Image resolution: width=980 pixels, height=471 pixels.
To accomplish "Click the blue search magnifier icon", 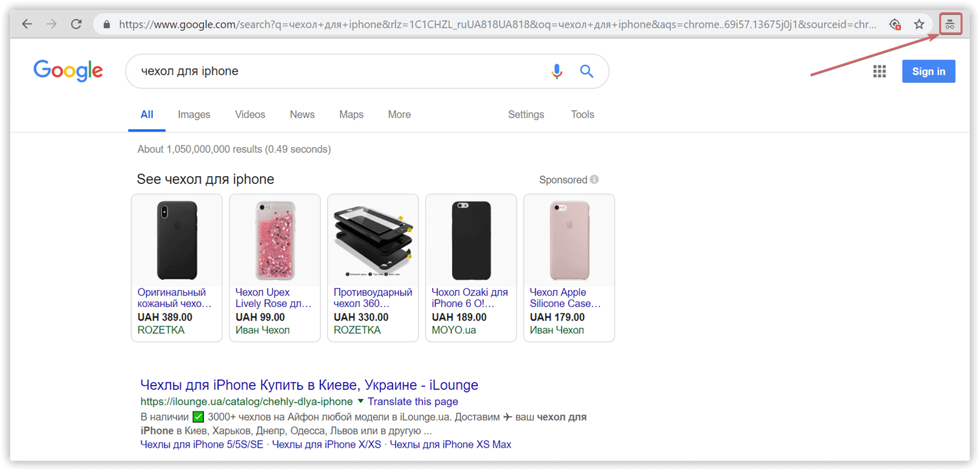I will [587, 71].
